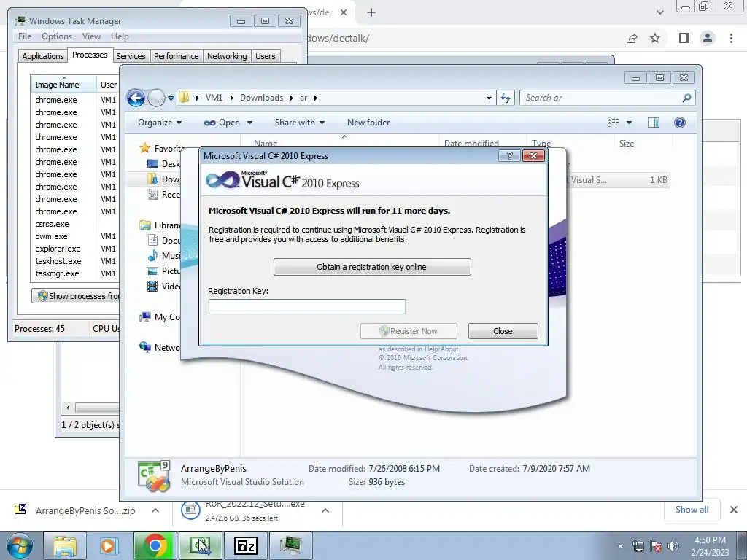The height and width of the screenshot is (560, 747).
Task: Select explorer.exe process row
Action: click(x=75, y=249)
